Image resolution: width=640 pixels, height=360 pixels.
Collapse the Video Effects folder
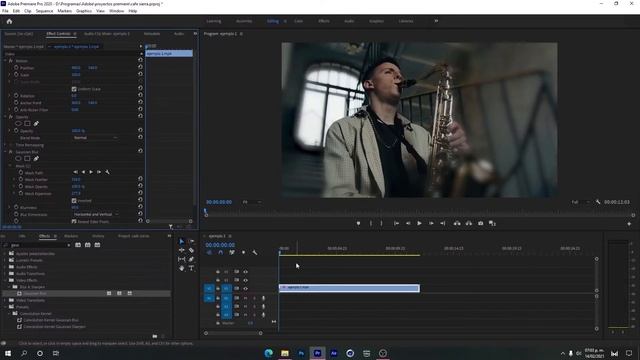(x=5, y=280)
